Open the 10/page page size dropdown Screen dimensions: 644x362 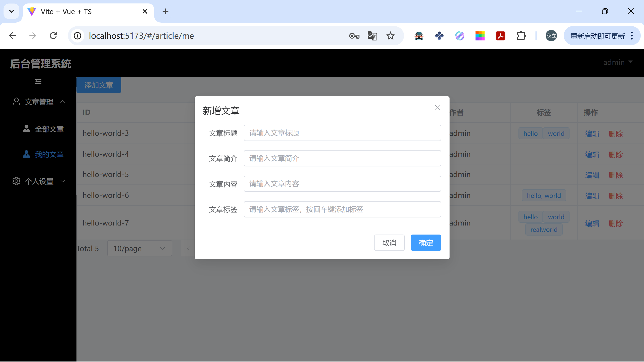(x=139, y=248)
